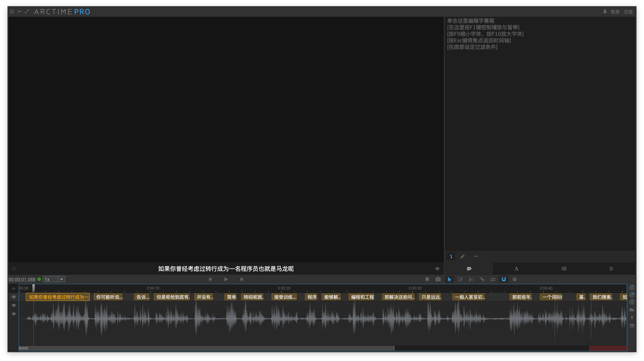The height and width of the screenshot is (361, 644).
Task: Open timeline settings gear icon
Action: tap(514, 280)
